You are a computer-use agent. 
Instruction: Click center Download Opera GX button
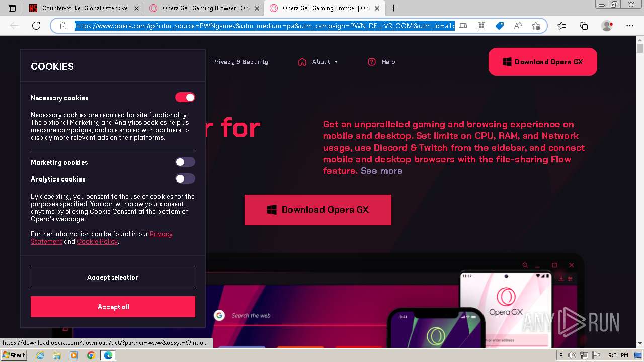pyautogui.click(x=318, y=210)
